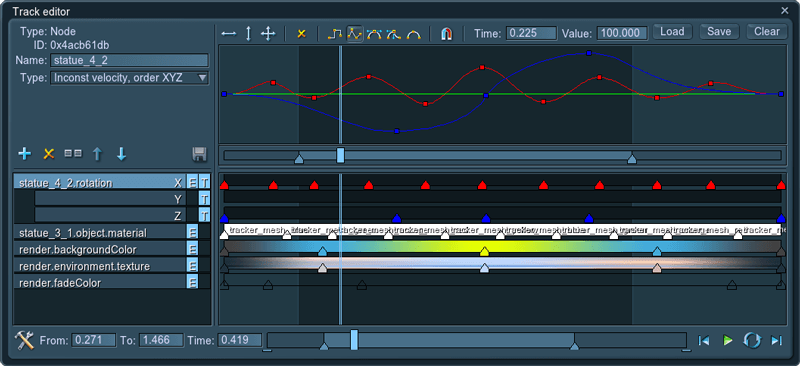Select the statue_3_1.object.material track
Screen dimensions: 800x366
coord(100,233)
